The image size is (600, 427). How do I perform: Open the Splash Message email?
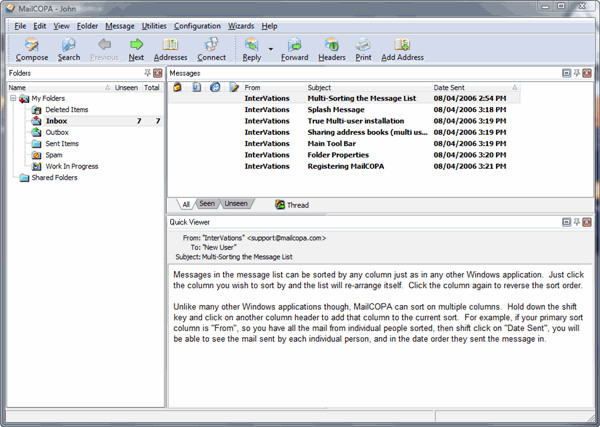point(344,110)
